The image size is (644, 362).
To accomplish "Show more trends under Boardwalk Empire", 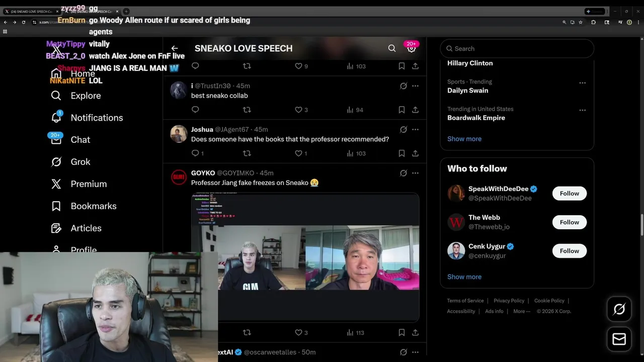I will [x=464, y=139].
